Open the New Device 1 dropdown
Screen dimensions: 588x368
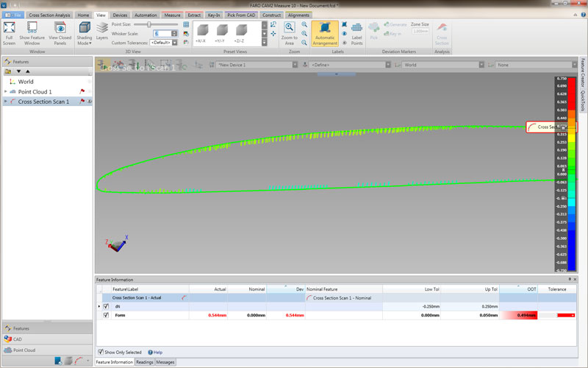tap(257, 65)
